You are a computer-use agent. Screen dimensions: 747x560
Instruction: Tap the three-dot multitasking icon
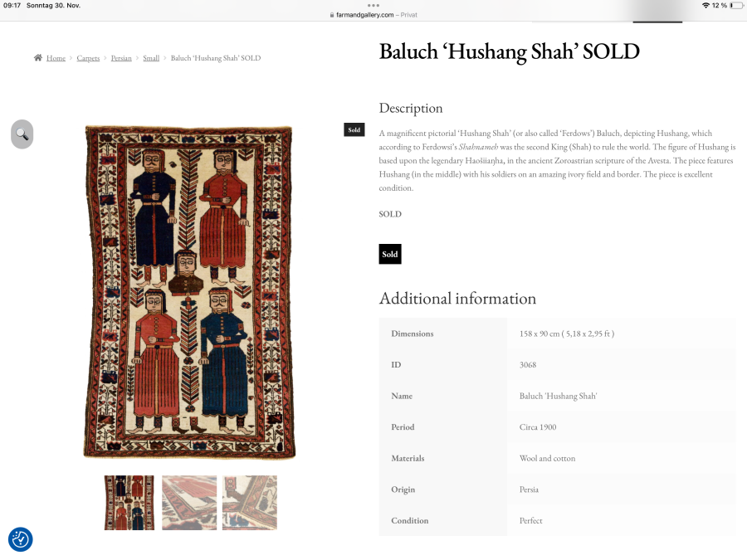click(373, 5)
